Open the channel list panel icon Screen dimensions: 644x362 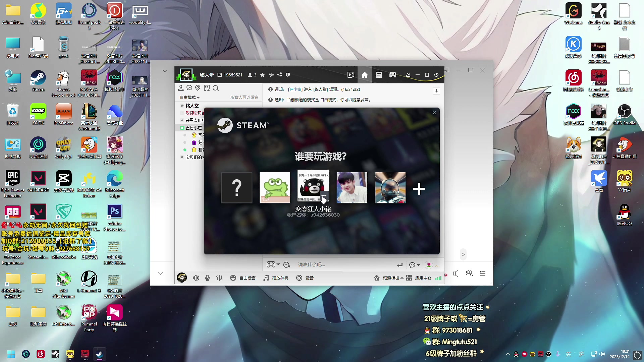click(379, 75)
